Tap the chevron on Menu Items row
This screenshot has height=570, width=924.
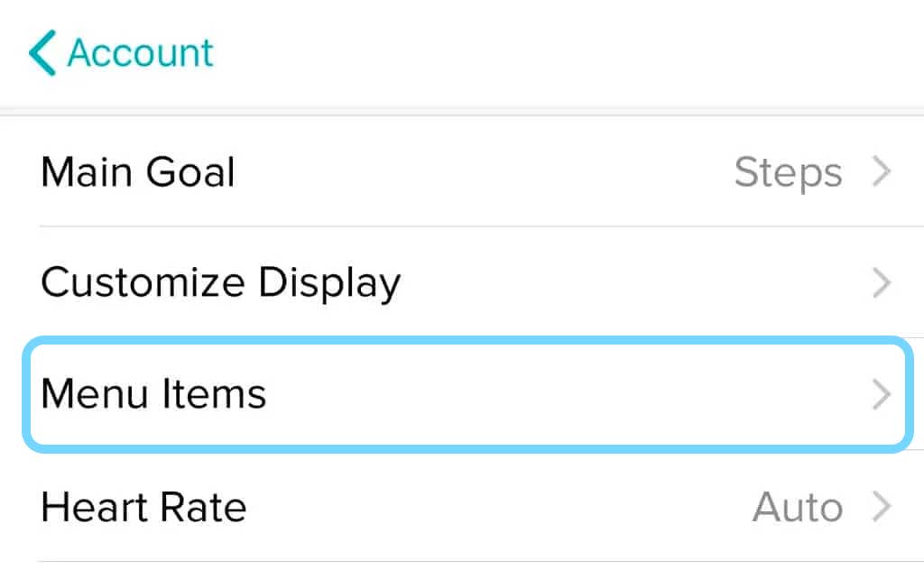click(882, 395)
